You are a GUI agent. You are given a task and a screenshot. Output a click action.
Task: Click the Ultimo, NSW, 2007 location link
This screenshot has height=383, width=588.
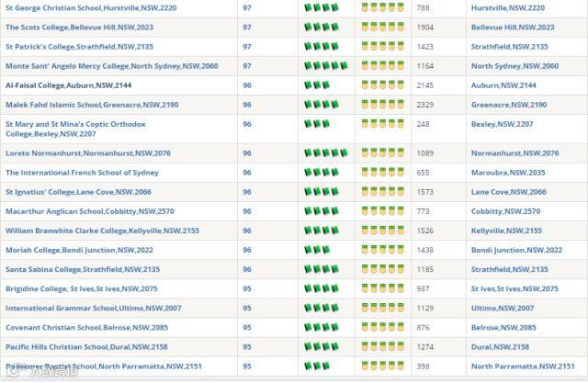[503, 308]
